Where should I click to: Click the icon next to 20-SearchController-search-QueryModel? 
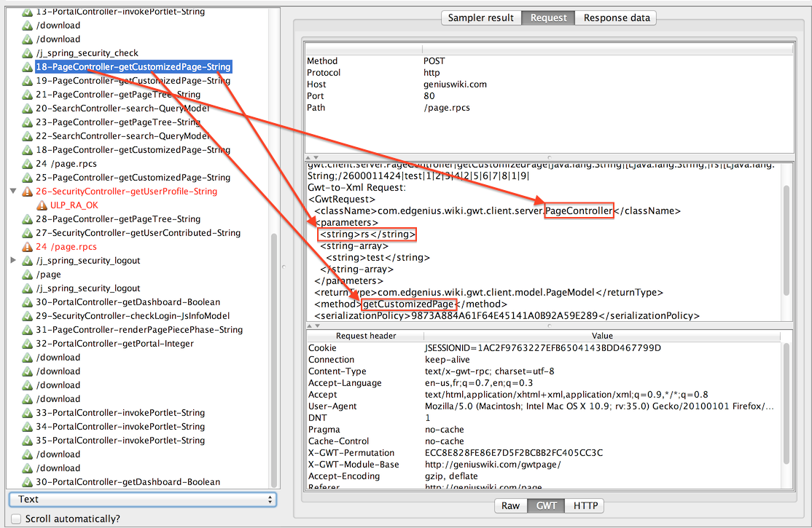(28, 109)
